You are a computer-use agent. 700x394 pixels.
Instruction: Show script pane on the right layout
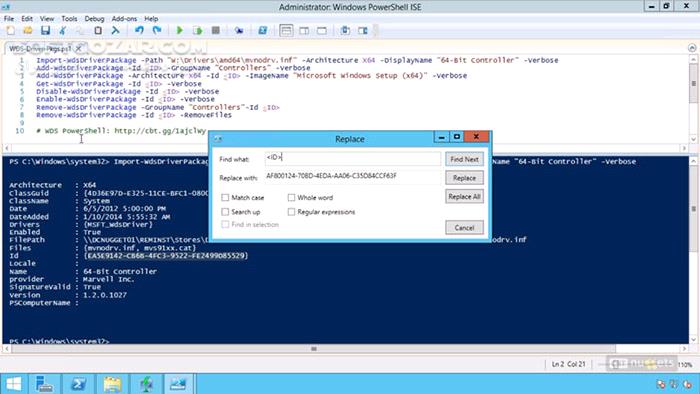click(304, 30)
